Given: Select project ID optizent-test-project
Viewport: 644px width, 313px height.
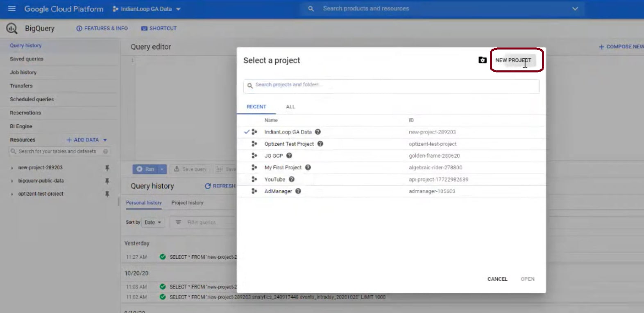Looking at the screenshot, I should pyautogui.click(x=433, y=144).
